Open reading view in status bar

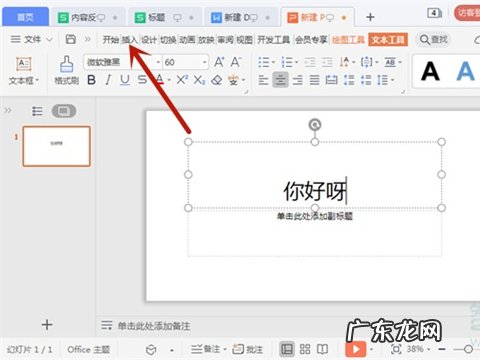tap(322, 349)
